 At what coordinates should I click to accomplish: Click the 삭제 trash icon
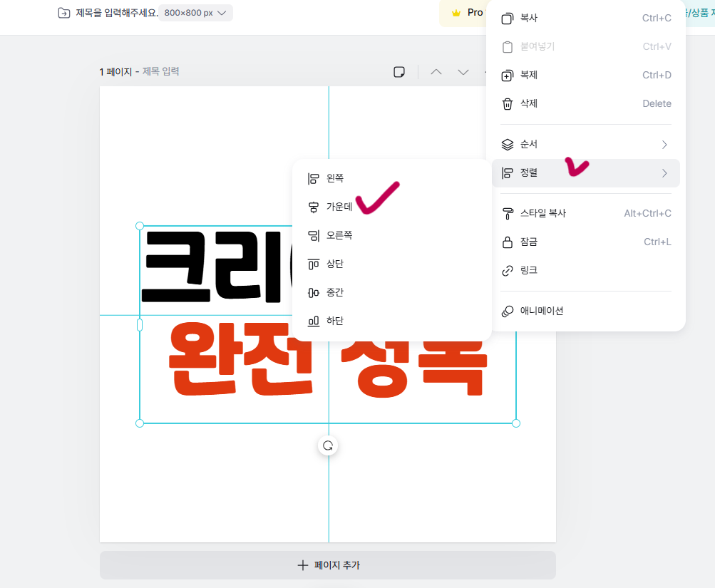(507, 103)
